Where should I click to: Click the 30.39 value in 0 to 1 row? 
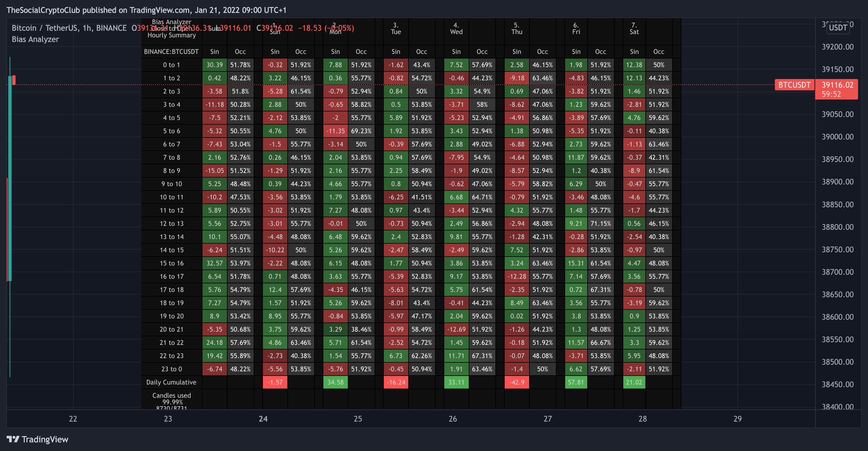coord(214,65)
